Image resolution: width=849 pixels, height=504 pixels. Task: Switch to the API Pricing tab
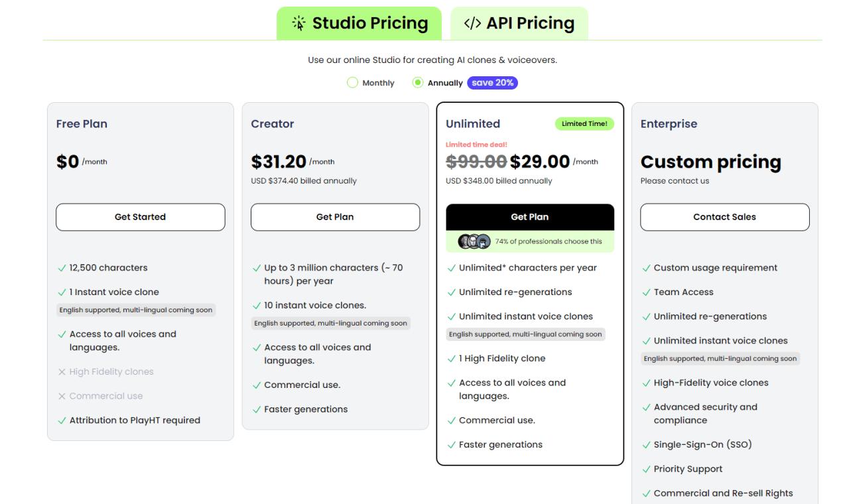click(519, 24)
